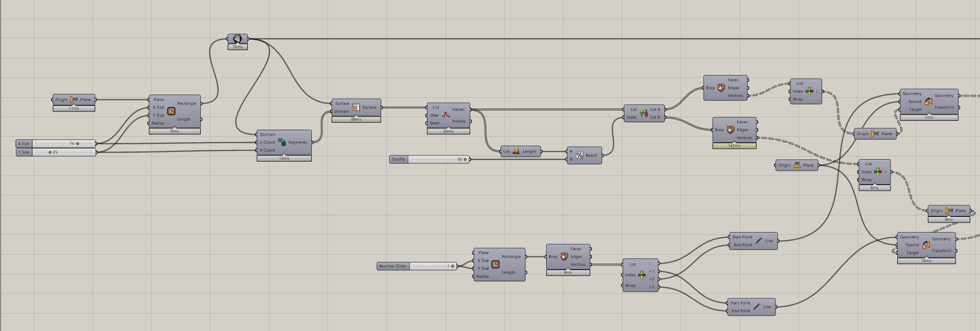Click the X Size slider handle
The width and height of the screenshot is (980, 331).
78,144
